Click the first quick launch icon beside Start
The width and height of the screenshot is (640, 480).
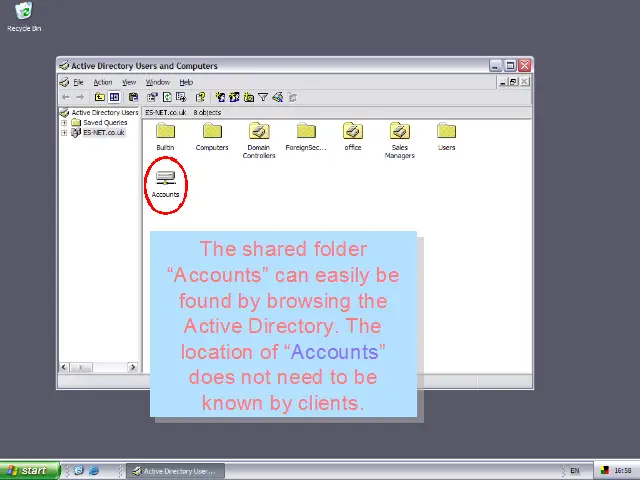click(x=79, y=471)
